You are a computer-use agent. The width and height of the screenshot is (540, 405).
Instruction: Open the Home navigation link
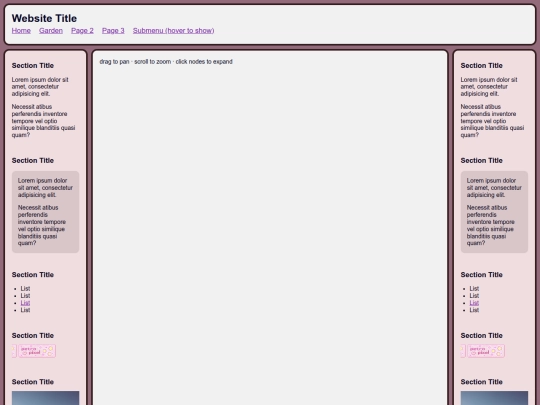click(21, 31)
